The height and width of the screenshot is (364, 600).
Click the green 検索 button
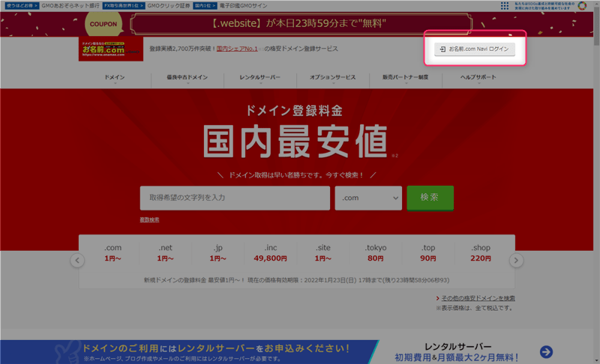point(430,198)
